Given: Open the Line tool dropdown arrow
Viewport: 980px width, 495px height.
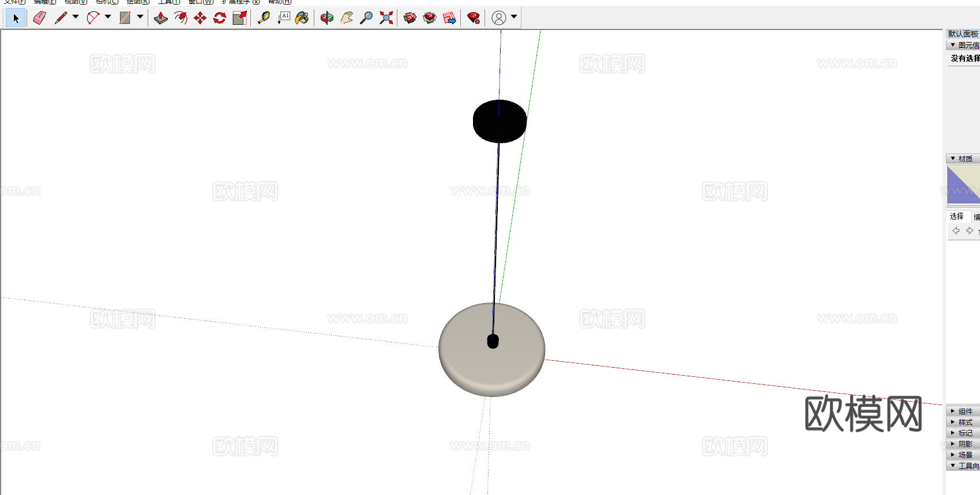Looking at the screenshot, I should pyautogui.click(x=76, y=17).
